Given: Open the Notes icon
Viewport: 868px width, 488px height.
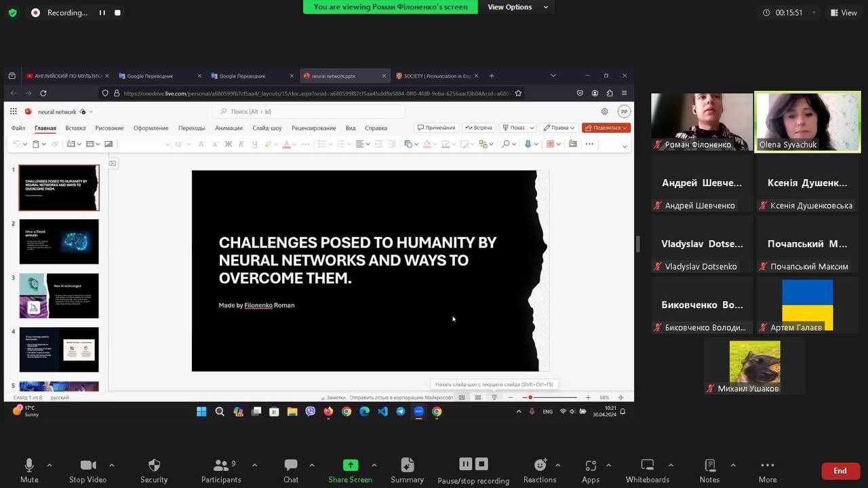Looking at the screenshot, I should 709,465.
